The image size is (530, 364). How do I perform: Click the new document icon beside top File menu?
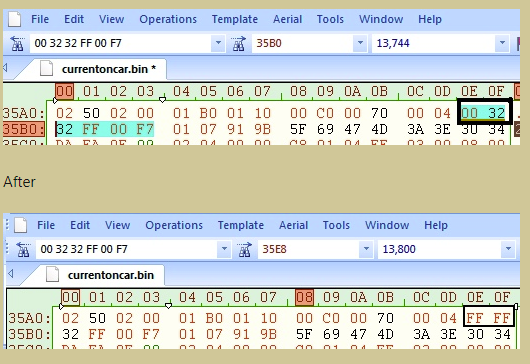[x=15, y=19]
